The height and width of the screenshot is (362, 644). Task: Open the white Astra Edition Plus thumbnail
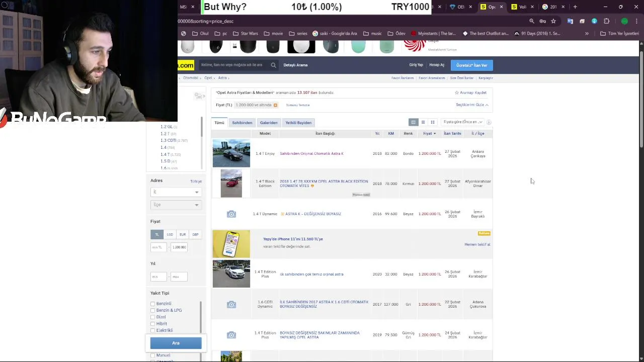(x=231, y=274)
